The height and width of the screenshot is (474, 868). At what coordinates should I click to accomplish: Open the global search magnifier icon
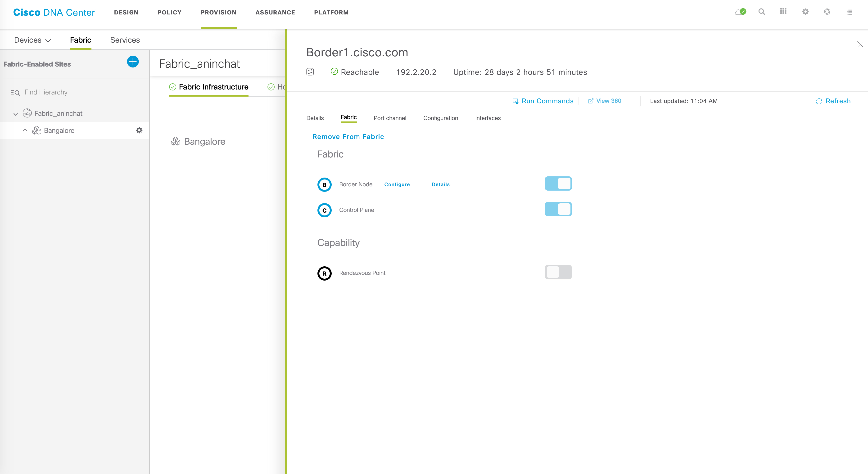(762, 12)
